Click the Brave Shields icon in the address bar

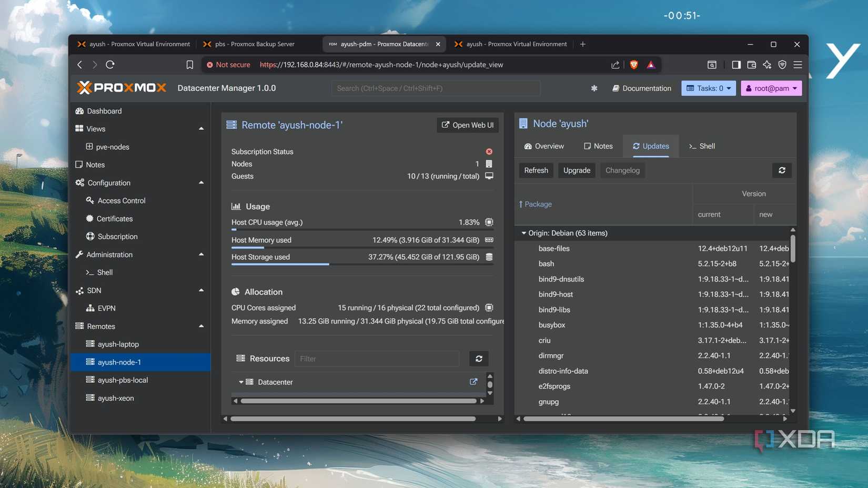point(633,64)
